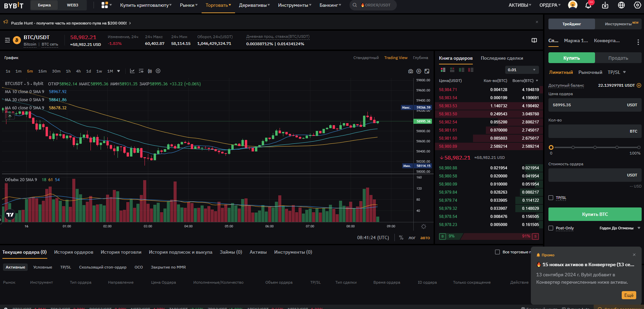Select the Depth chart view
Image resolution: width=644 pixels, height=309 pixels.
point(420,58)
